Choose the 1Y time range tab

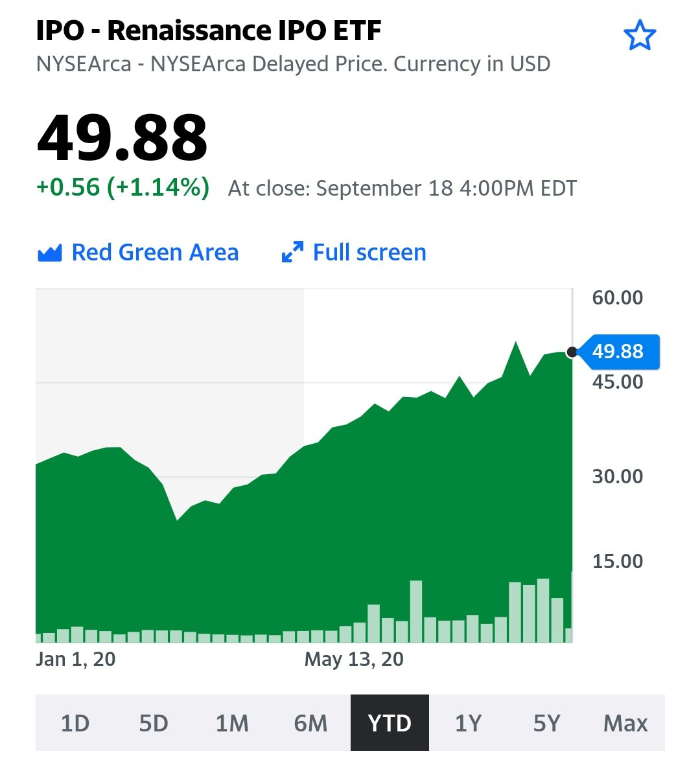coord(469,723)
